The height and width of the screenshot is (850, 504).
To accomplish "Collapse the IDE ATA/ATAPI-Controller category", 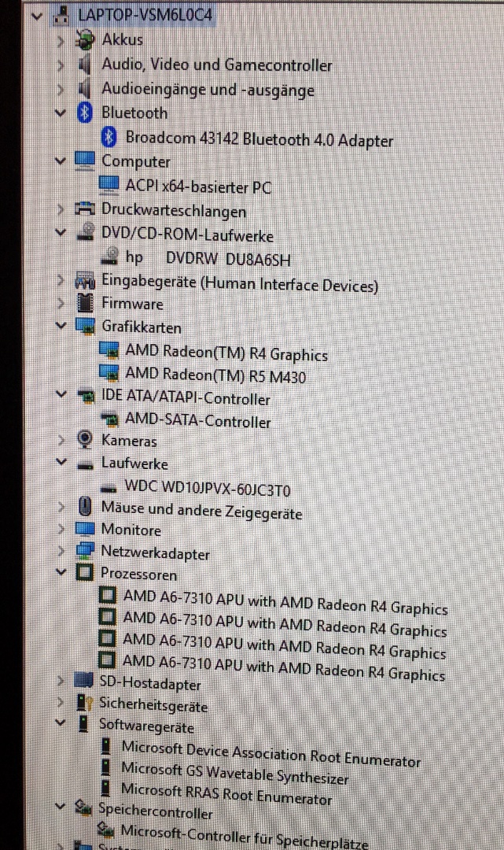I will click(61, 394).
